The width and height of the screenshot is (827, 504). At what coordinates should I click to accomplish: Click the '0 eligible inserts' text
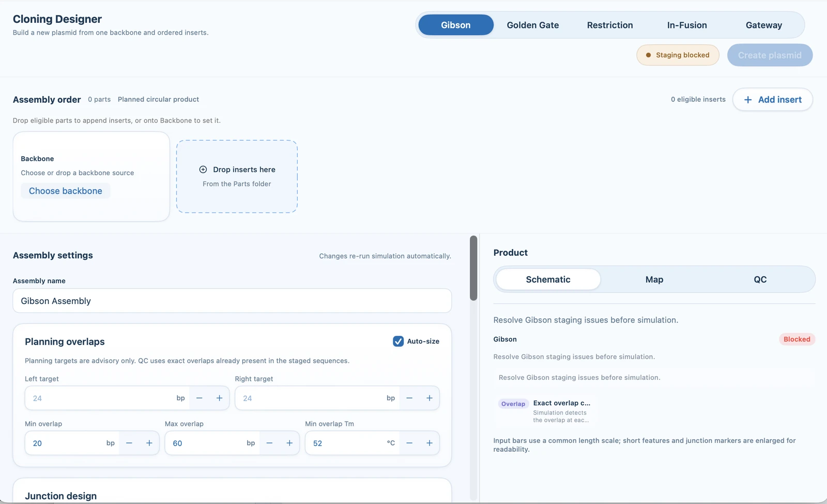(x=698, y=99)
